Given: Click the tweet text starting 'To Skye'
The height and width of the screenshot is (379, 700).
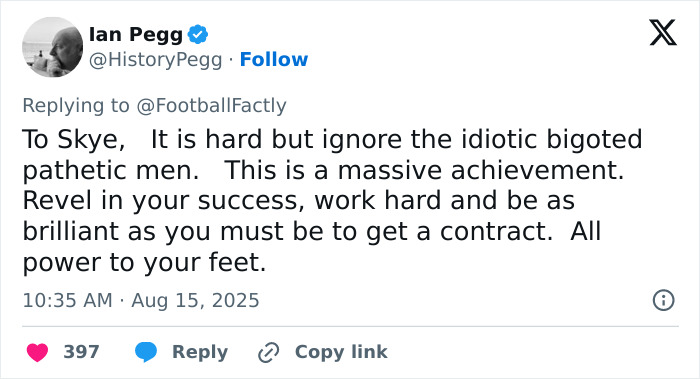Looking at the screenshot, I should click(333, 200).
